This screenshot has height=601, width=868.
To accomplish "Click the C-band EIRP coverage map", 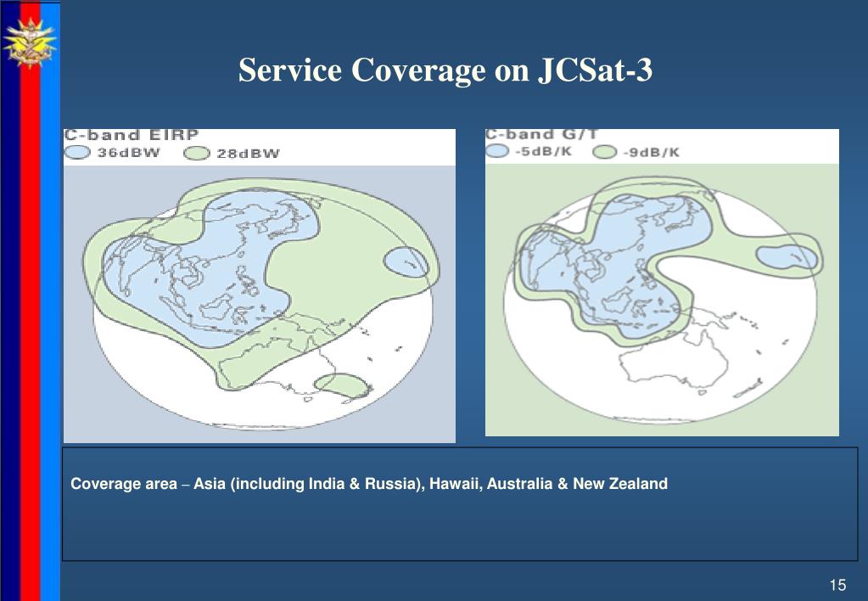I will tap(260, 304).
